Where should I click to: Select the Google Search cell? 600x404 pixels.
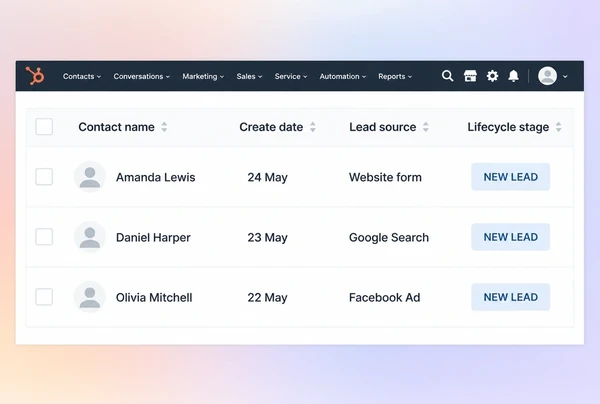point(389,237)
